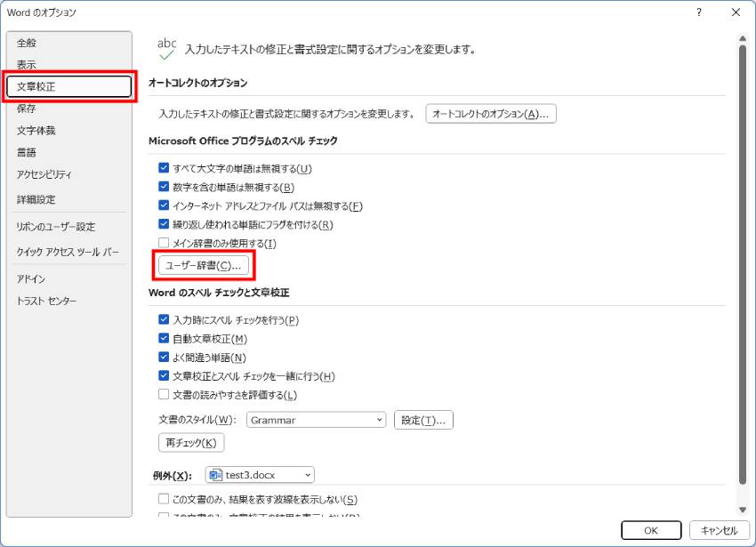Open the 文書のスタイル Grammar dropdown
Viewport: 756px width, 547px height.
tap(316, 420)
